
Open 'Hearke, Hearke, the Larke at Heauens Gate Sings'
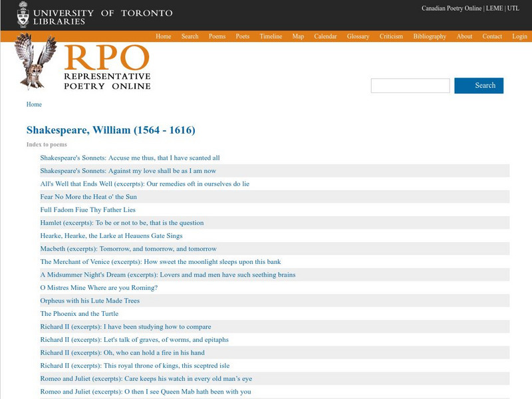click(111, 236)
